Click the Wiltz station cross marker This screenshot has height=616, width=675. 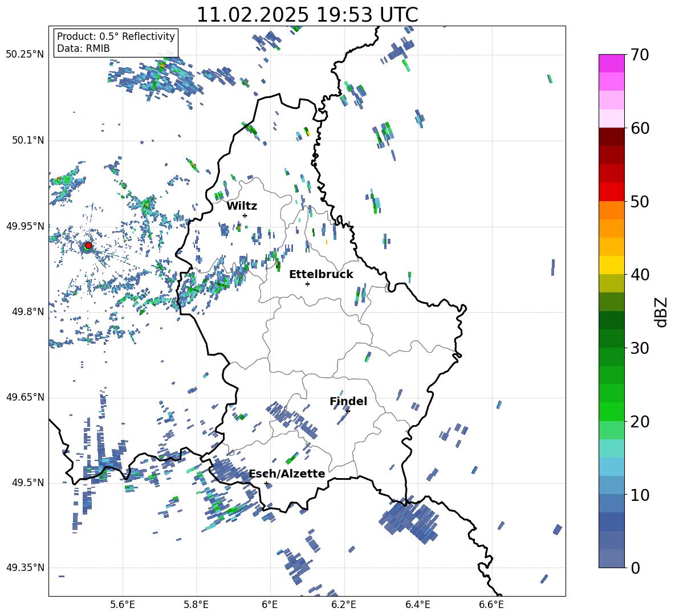click(x=245, y=215)
